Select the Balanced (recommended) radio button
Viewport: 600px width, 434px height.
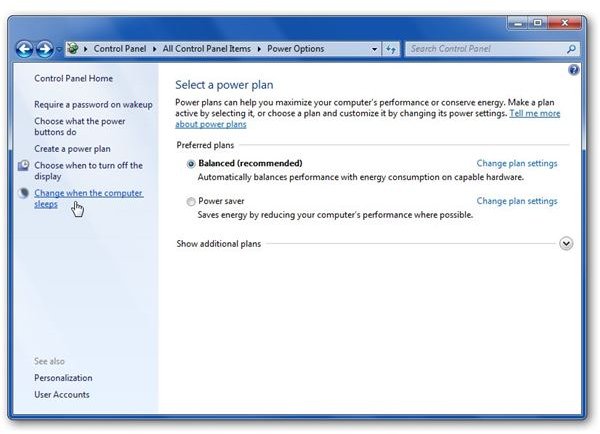[x=191, y=164]
